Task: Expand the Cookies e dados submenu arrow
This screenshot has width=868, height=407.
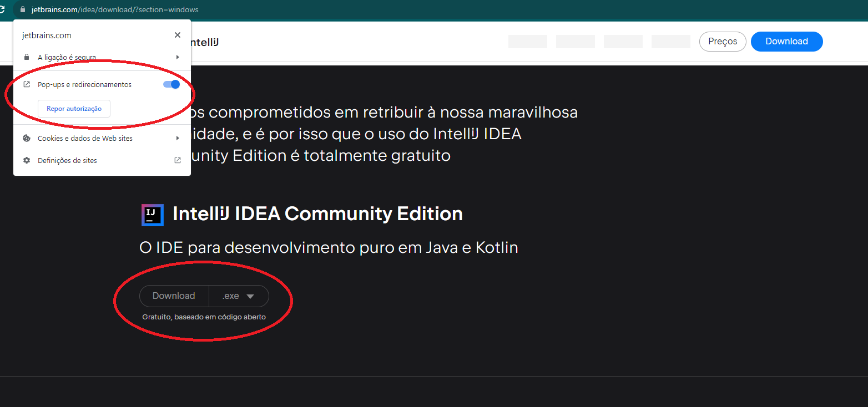Action: 178,138
